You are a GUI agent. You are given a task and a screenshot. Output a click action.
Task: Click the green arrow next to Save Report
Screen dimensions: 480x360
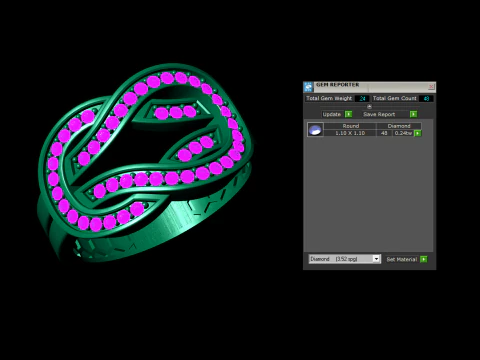coord(413,114)
